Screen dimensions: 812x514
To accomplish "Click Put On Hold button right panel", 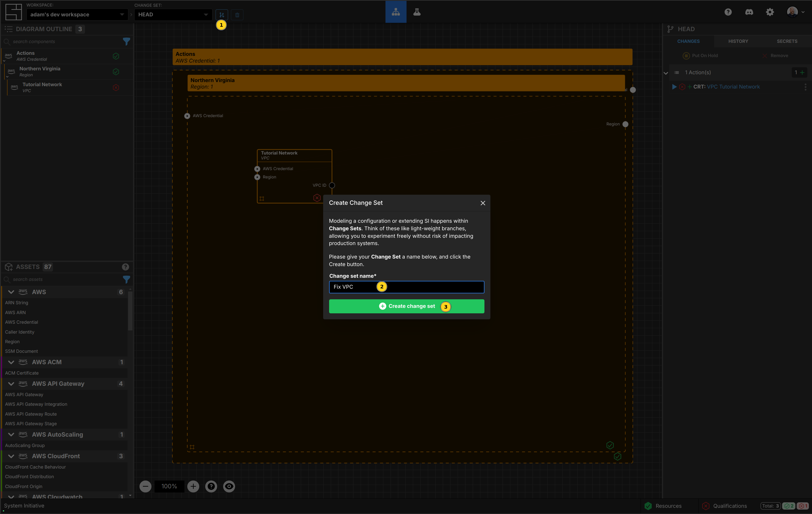I will coord(701,56).
